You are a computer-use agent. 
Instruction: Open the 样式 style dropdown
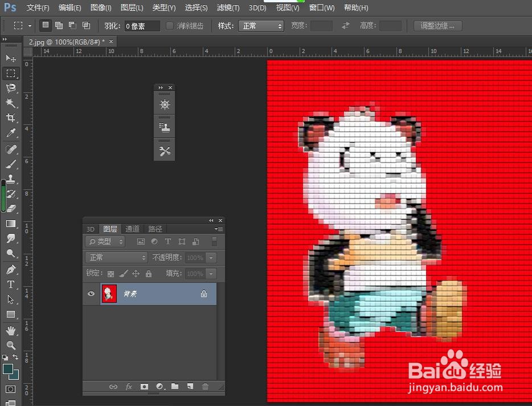tap(261, 26)
